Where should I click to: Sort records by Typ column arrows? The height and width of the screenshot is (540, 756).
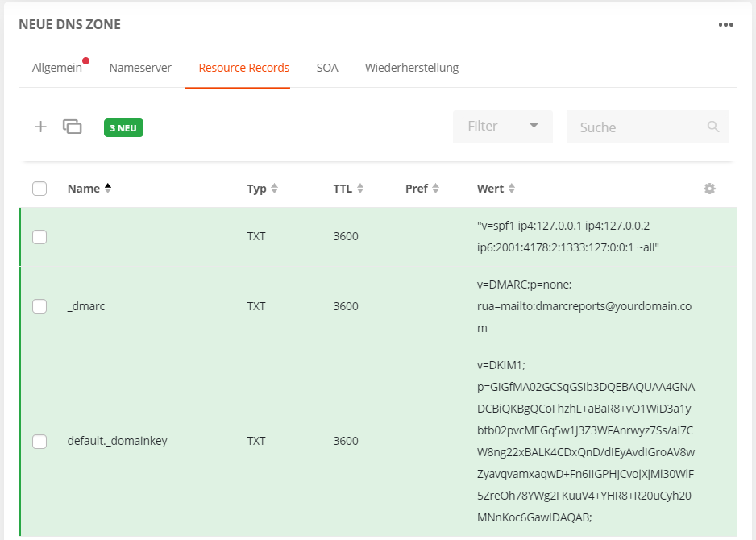pyautogui.click(x=274, y=189)
